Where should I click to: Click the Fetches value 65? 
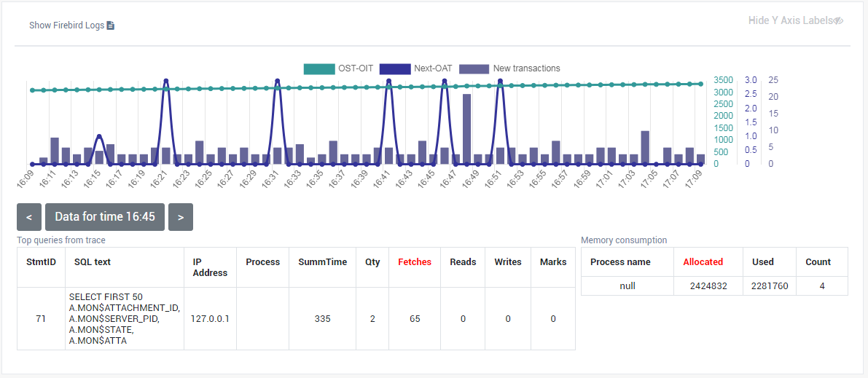415,319
